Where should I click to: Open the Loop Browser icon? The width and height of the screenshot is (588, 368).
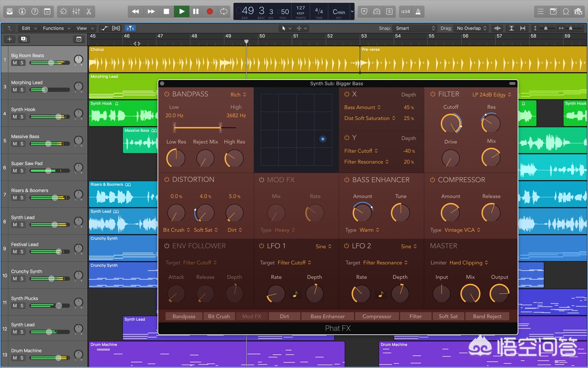coord(566,11)
